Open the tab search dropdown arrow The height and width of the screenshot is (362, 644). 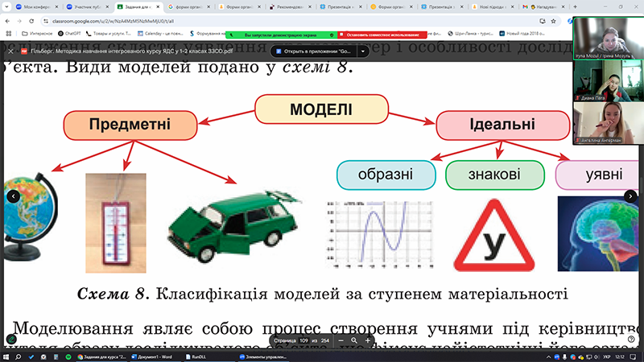pyautogui.click(x=6, y=7)
